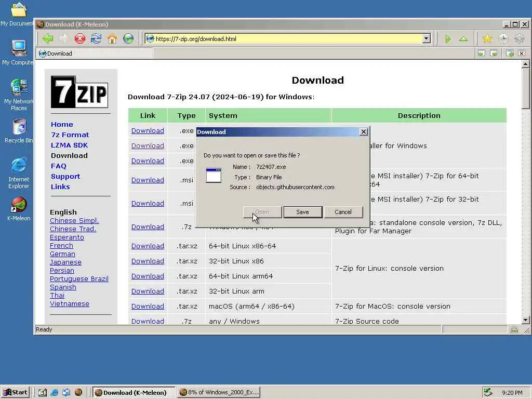Open the FAQ sidebar link
Viewport: 532px width, 399px height.
pyautogui.click(x=58, y=166)
